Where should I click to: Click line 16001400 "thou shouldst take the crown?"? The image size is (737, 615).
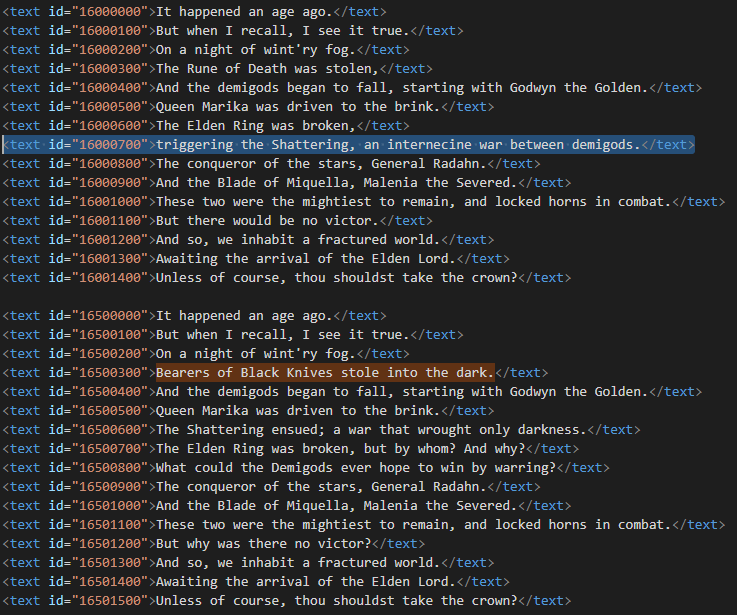(287, 277)
